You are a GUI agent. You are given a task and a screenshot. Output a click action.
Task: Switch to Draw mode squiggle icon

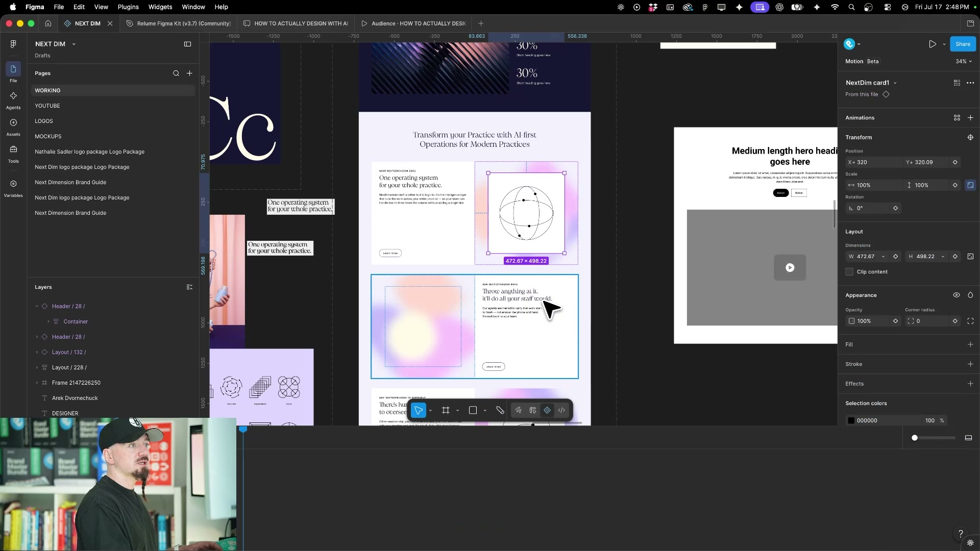[x=518, y=410]
